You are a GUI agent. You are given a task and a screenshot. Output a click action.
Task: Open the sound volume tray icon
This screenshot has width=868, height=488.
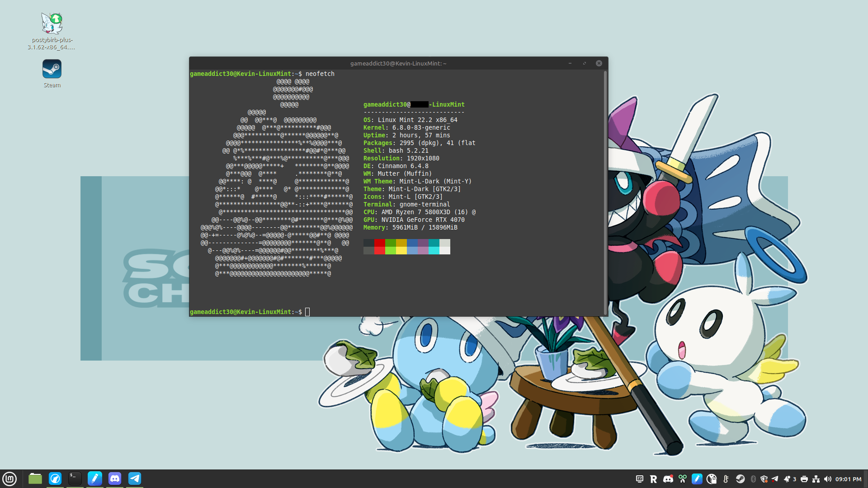pos(828,479)
